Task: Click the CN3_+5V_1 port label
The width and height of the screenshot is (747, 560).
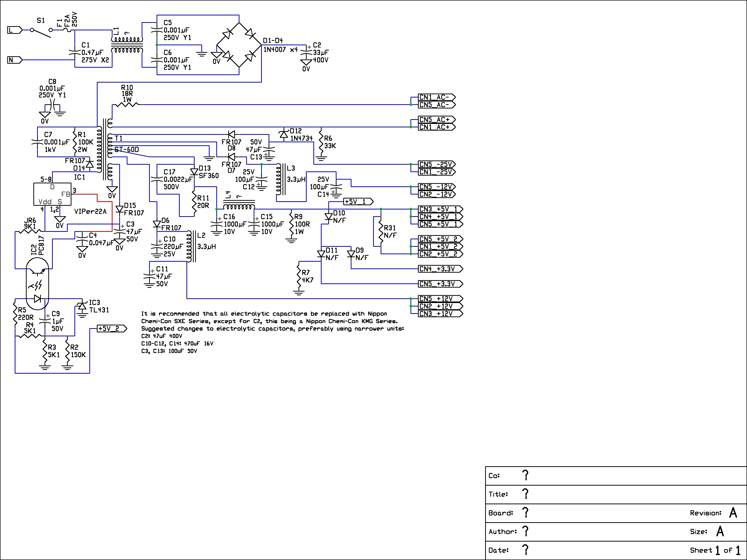Action: click(x=441, y=209)
